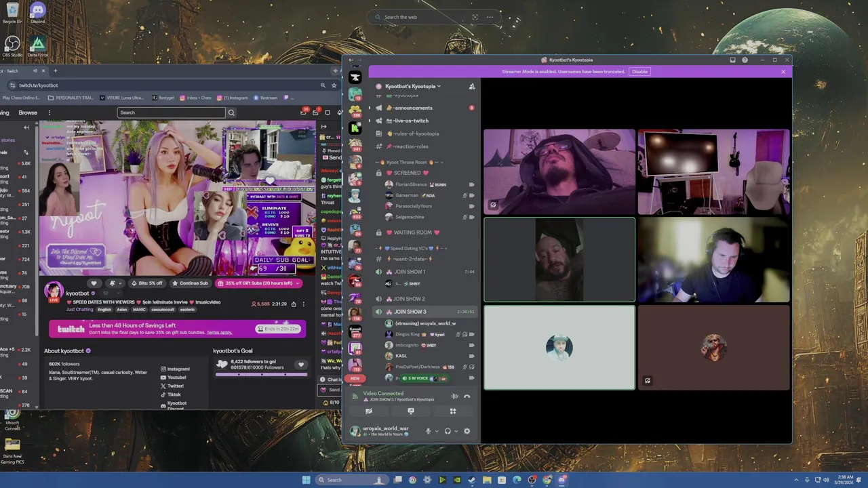Mute the microphone in the Discord user panel
The width and height of the screenshot is (868, 488).
(x=428, y=431)
